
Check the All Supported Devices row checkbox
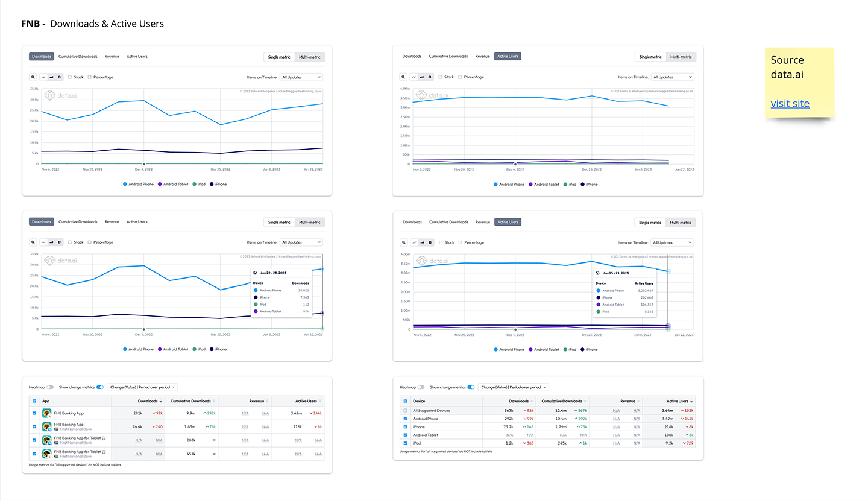405,411
